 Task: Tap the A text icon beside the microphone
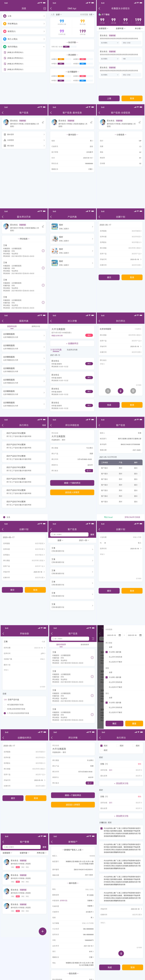108,391
